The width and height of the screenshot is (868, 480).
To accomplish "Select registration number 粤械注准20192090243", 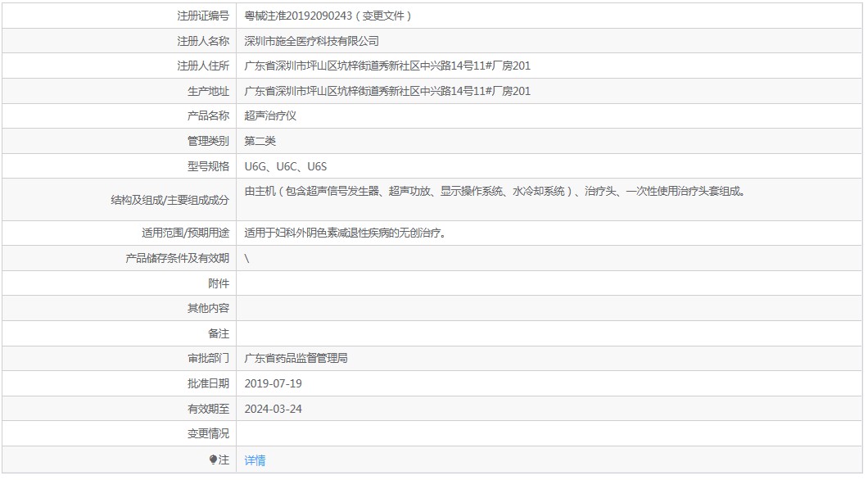I will [298, 16].
